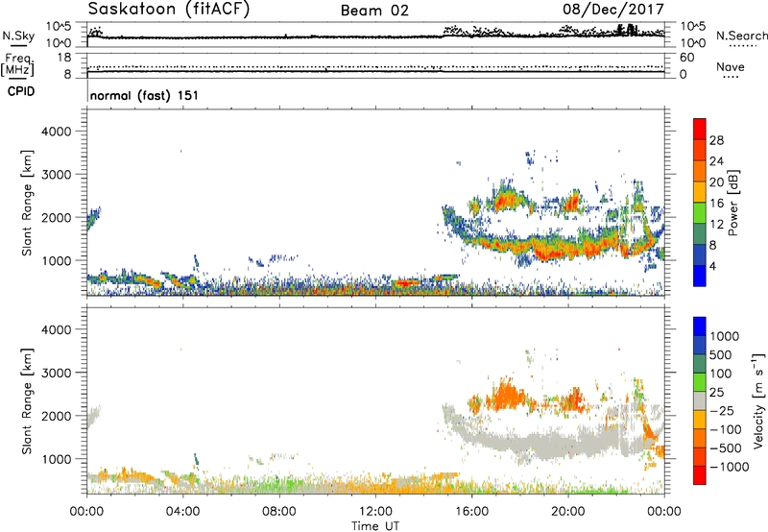
Task: Click the '16:00' time tick label
Action: tap(471, 512)
